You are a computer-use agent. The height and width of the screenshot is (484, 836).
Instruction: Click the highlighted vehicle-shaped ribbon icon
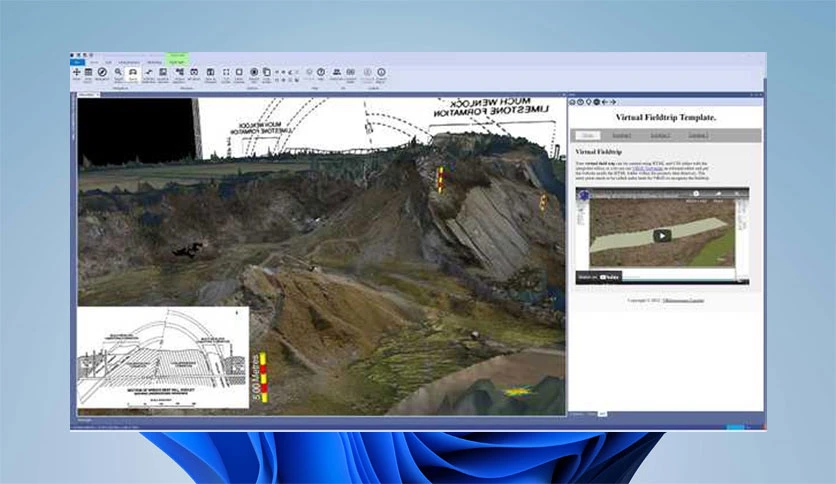pyautogui.click(x=133, y=72)
